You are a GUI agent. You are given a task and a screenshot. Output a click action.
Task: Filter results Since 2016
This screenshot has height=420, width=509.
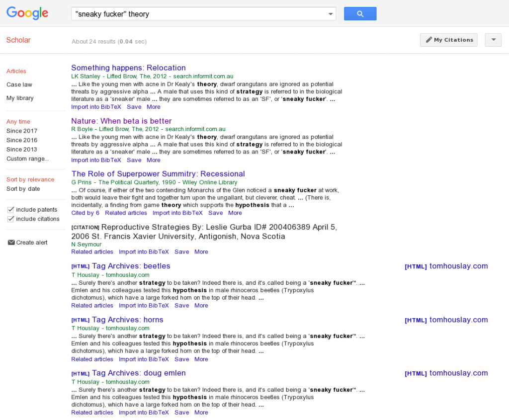pyautogui.click(x=22, y=140)
